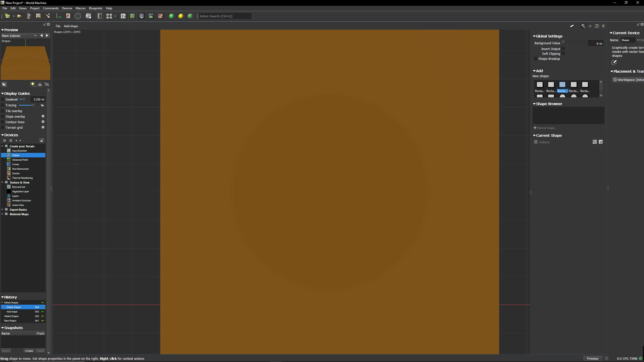The width and height of the screenshot is (644, 362).
Task: Open the Blueprints menu
Action: [96, 8]
